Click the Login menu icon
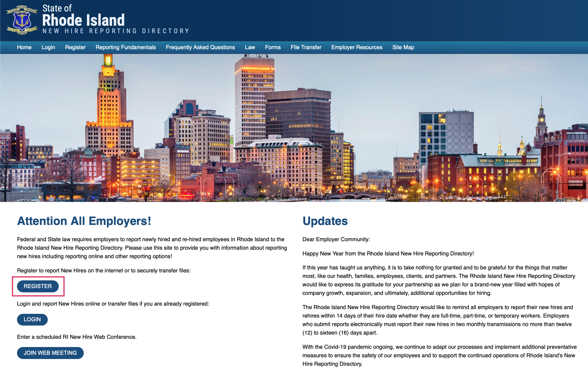 point(48,47)
